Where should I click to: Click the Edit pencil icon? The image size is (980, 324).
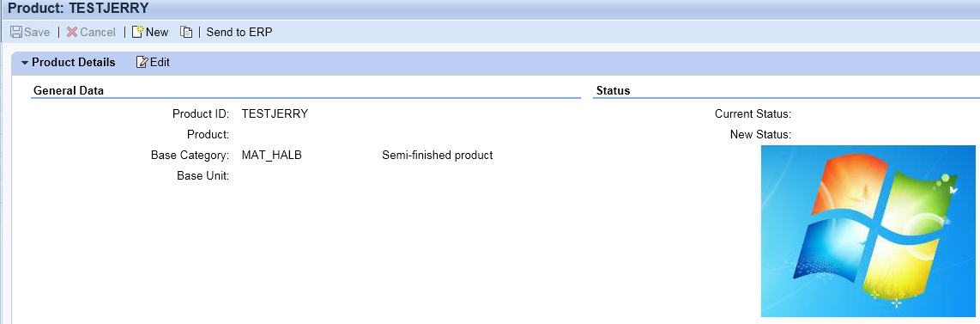(142, 62)
